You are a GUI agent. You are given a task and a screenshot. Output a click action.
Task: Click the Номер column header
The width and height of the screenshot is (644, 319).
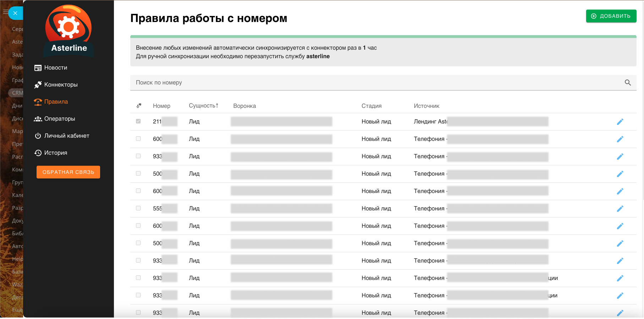click(162, 106)
